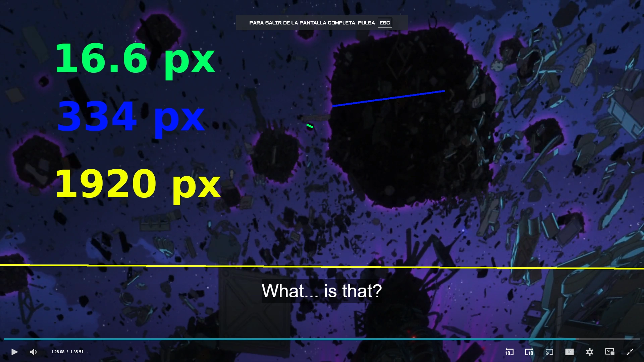Viewport: 644px width, 362px height.
Task: Open the player settings gear
Action: pyautogui.click(x=590, y=352)
